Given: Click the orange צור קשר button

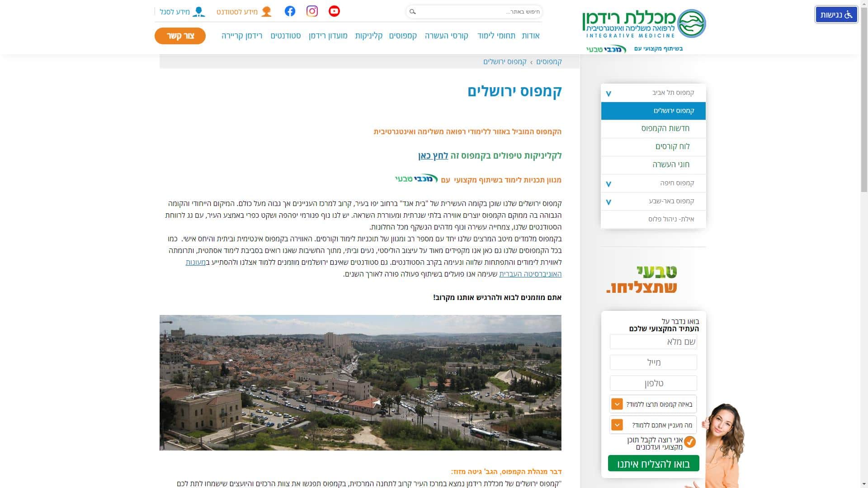Looking at the screenshot, I should [x=180, y=36].
